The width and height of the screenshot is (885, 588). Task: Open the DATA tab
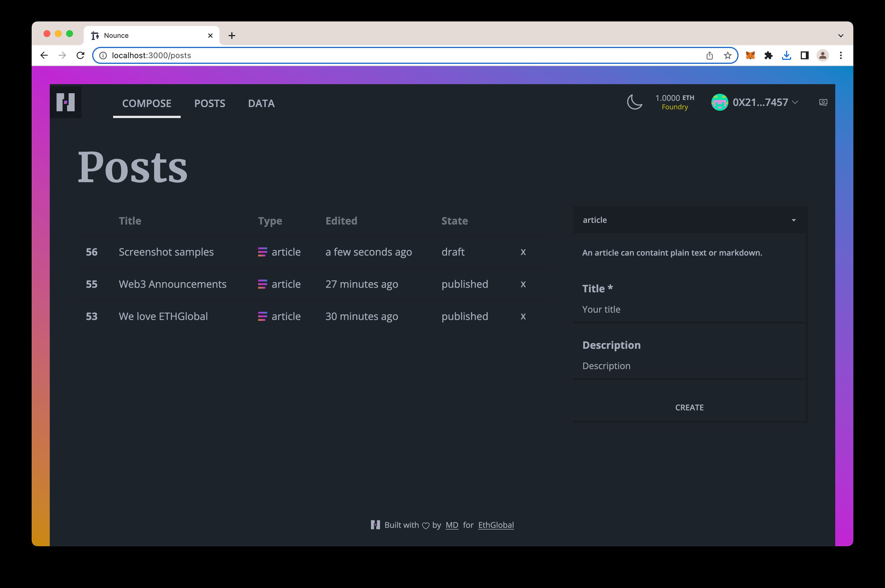(261, 103)
